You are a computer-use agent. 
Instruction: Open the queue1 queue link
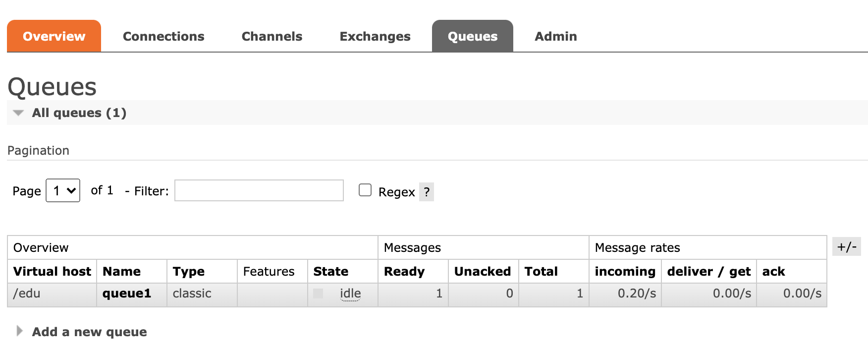126,294
